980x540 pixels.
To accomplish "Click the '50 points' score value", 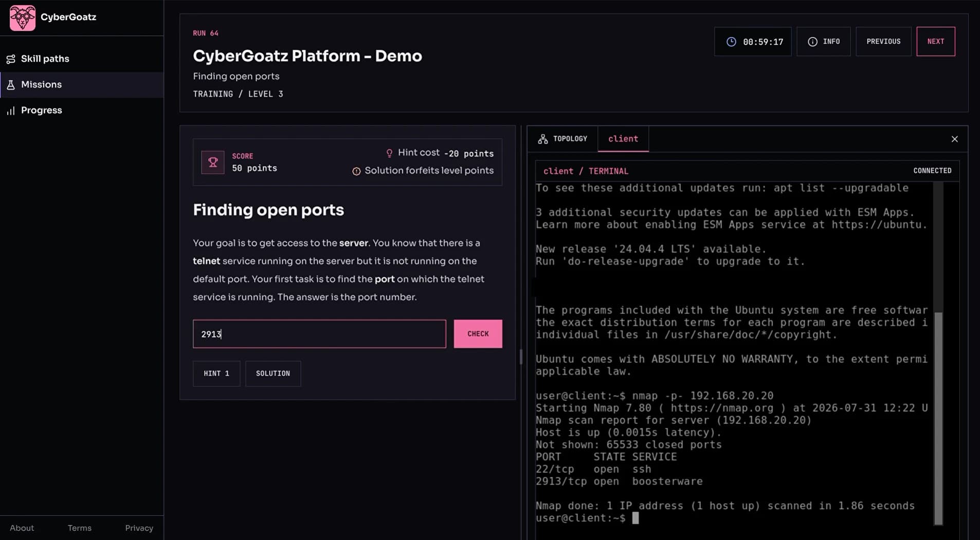I will click(x=255, y=169).
